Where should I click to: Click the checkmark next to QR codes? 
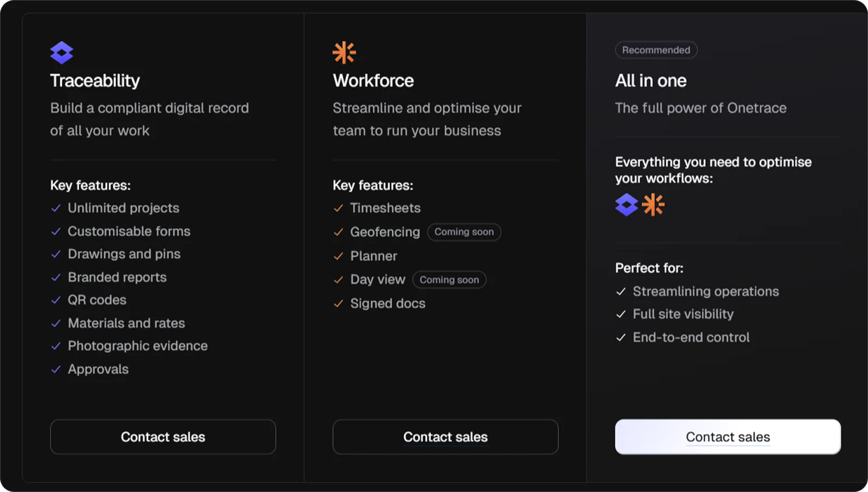click(x=56, y=300)
